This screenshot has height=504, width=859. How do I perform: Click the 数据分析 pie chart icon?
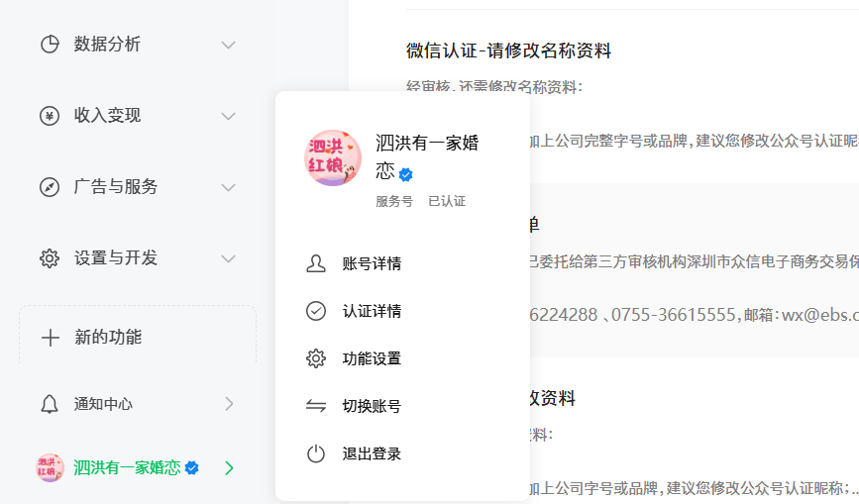(50, 45)
